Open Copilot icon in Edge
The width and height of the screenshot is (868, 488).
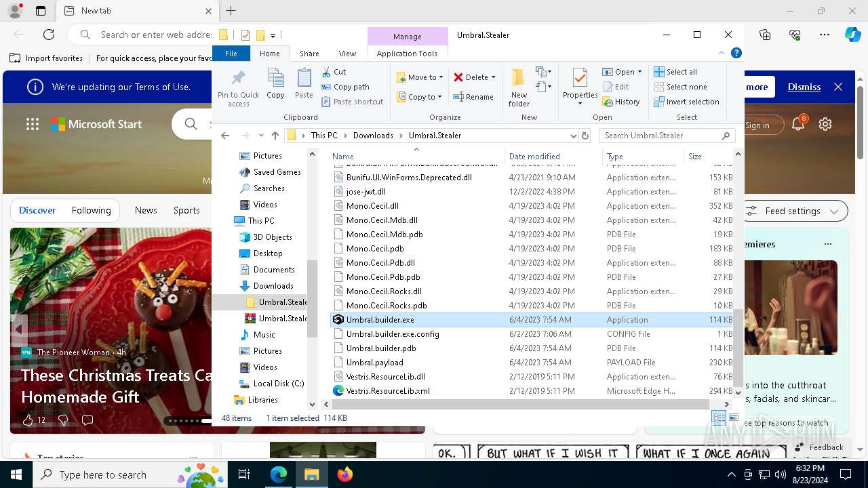click(852, 35)
